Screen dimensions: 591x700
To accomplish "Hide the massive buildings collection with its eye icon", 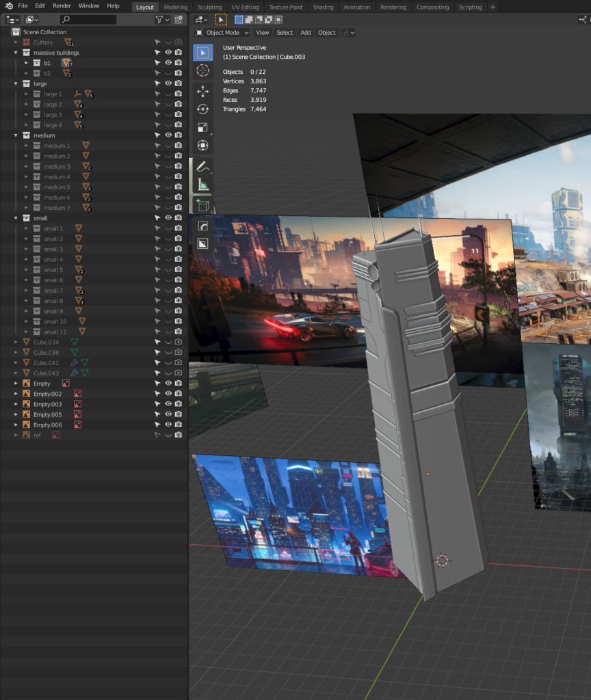I will [168, 53].
